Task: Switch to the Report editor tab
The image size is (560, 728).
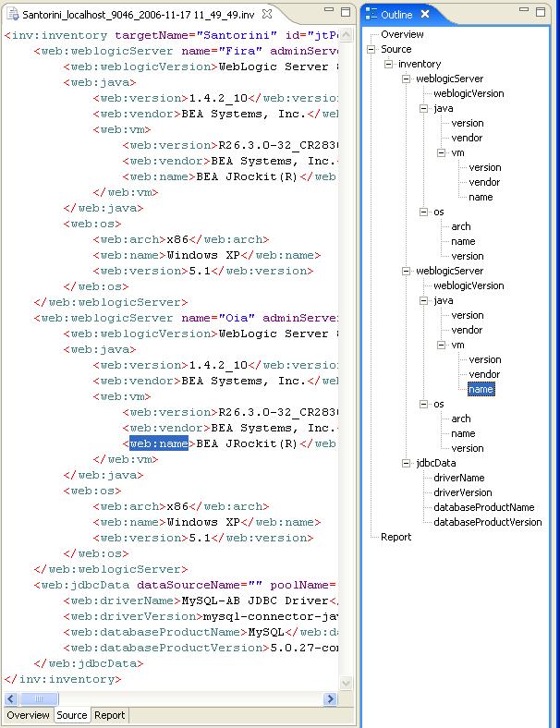Action: (110, 715)
